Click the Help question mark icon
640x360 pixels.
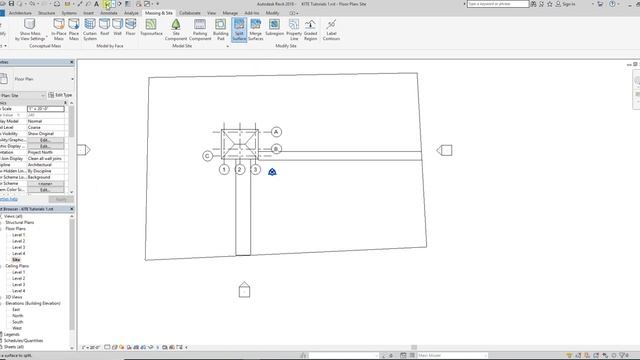(612, 4)
